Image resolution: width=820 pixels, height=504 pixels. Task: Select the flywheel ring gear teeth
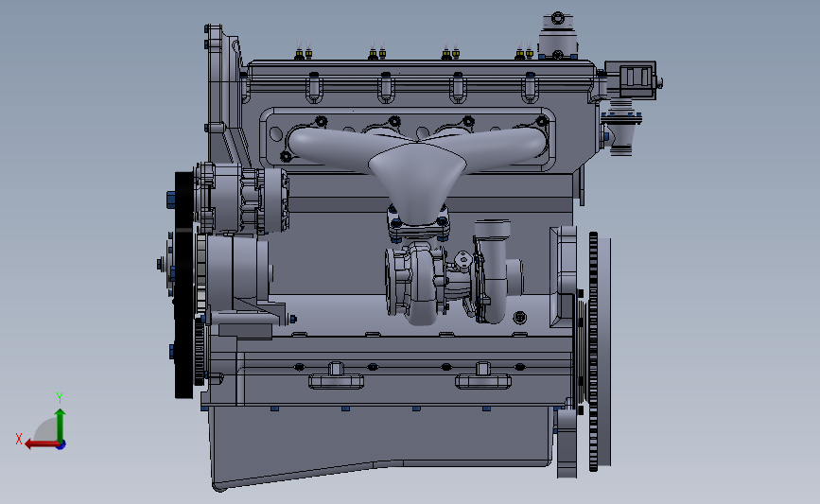pyautogui.click(x=593, y=352)
